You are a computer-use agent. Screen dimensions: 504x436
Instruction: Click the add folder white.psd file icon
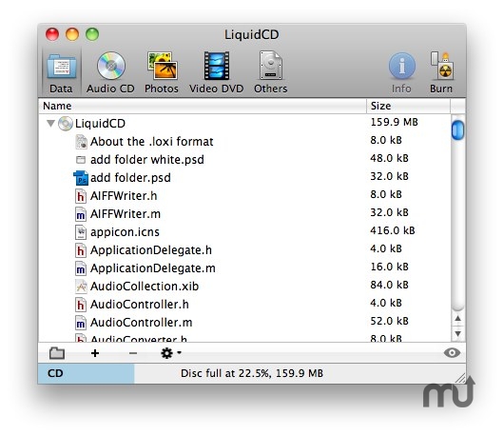click(81, 160)
